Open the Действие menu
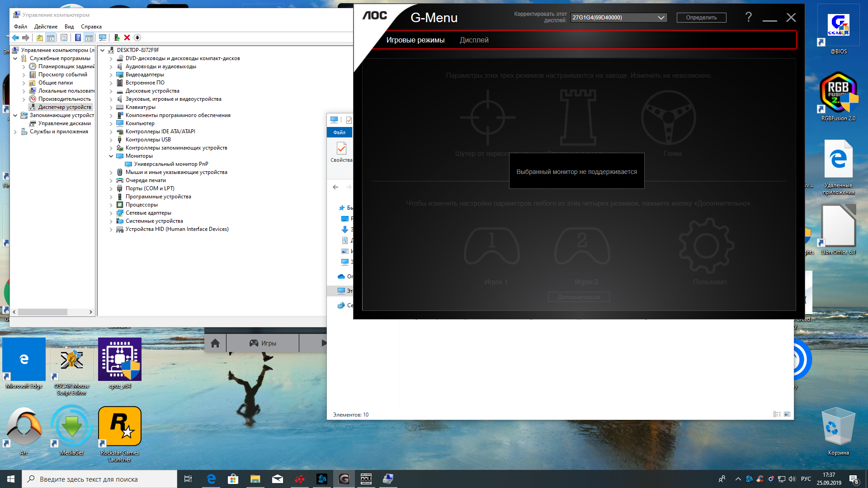868x488 pixels. click(x=46, y=27)
